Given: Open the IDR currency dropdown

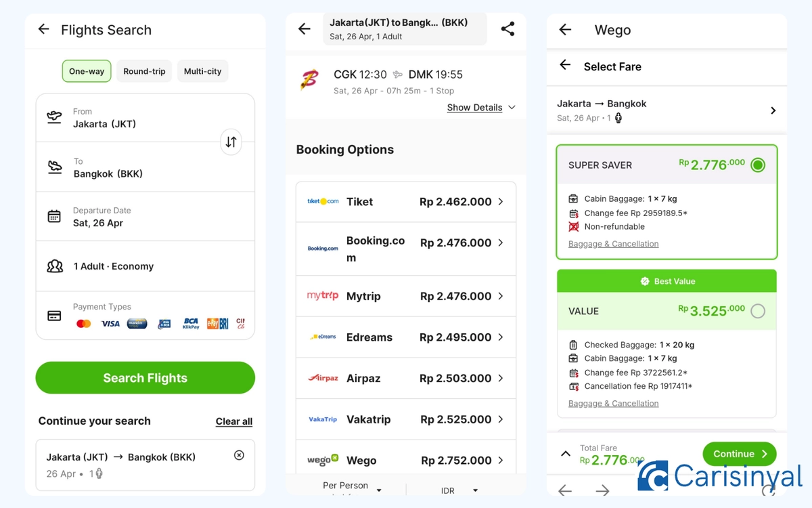Looking at the screenshot, I should [x=459, y=490].
